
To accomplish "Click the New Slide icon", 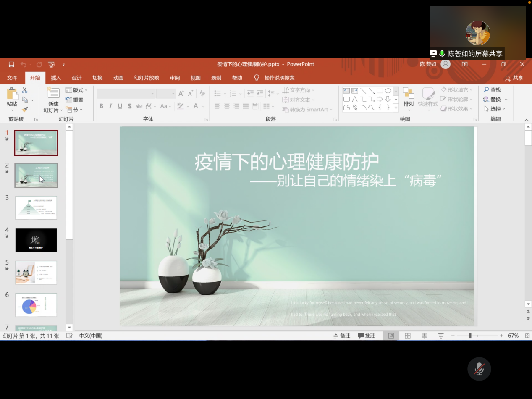I will 53,93.
